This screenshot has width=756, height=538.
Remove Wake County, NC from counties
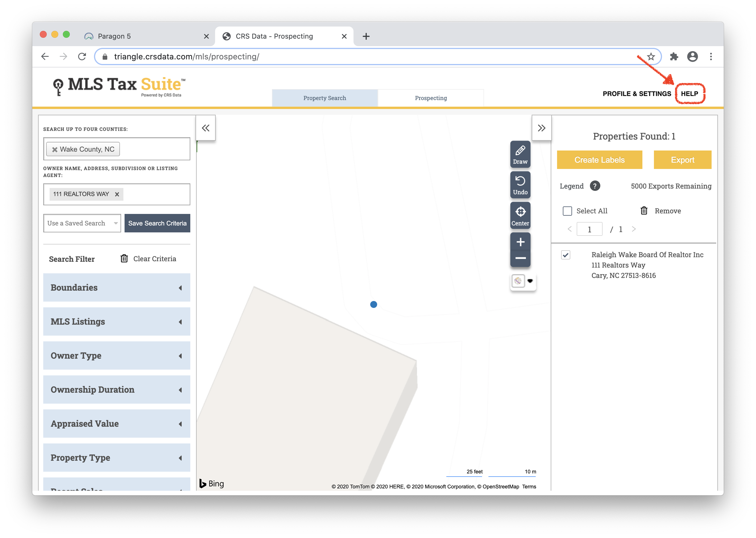click(55, 149)
